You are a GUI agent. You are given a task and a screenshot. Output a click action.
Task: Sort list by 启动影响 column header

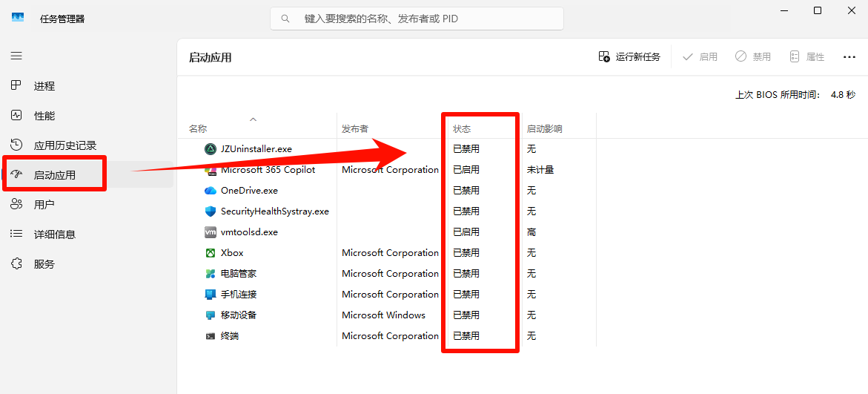[544, 129]
